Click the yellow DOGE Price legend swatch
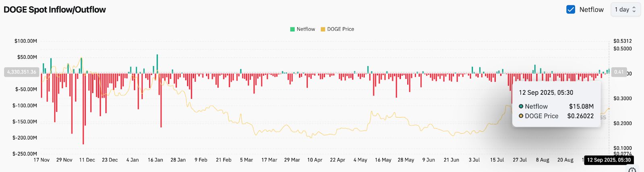 [323, 29]
